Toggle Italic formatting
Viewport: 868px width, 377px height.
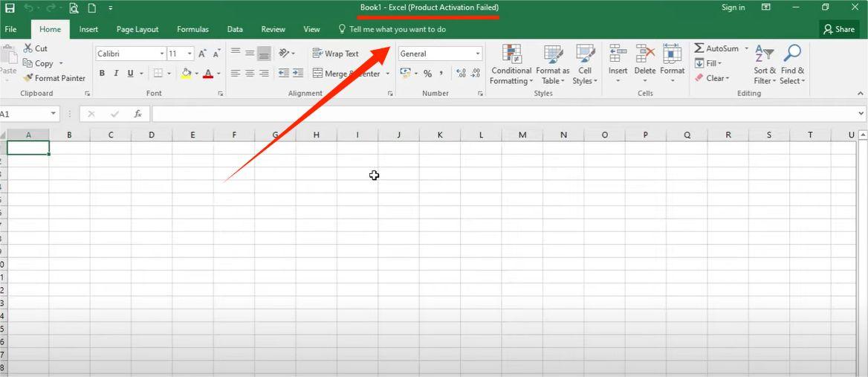(116, 73)
